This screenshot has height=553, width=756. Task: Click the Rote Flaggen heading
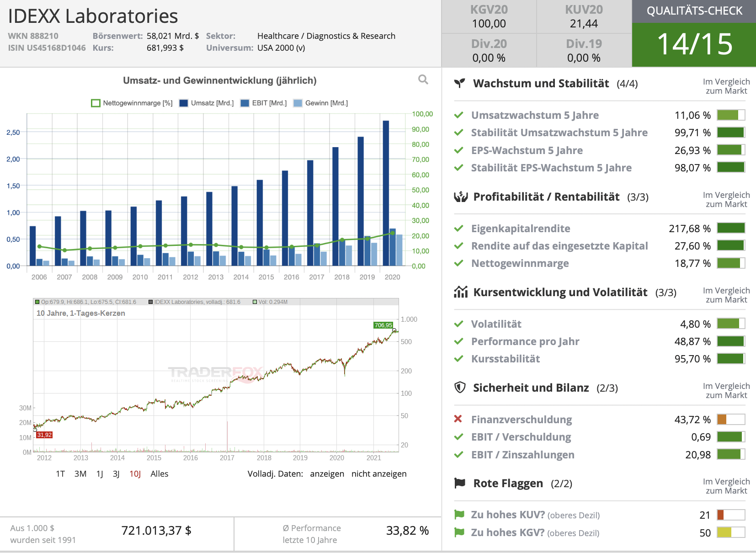pos(508,484)
